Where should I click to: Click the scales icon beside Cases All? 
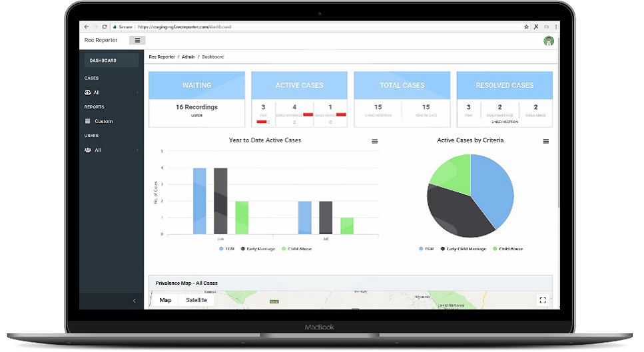87,92
